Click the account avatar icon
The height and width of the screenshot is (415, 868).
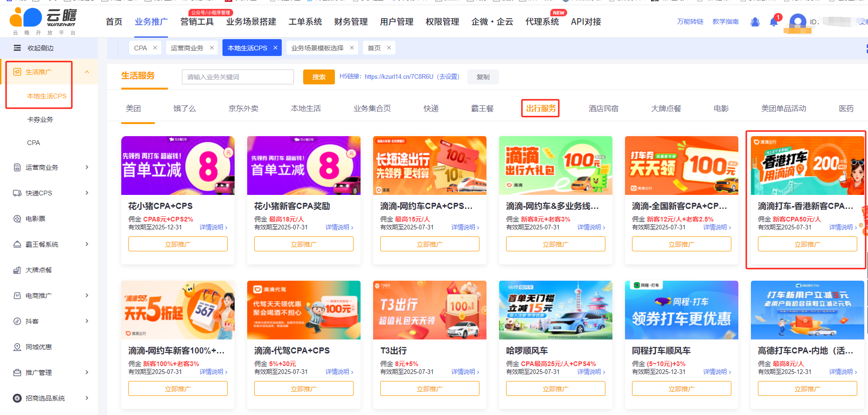[798, 22]
